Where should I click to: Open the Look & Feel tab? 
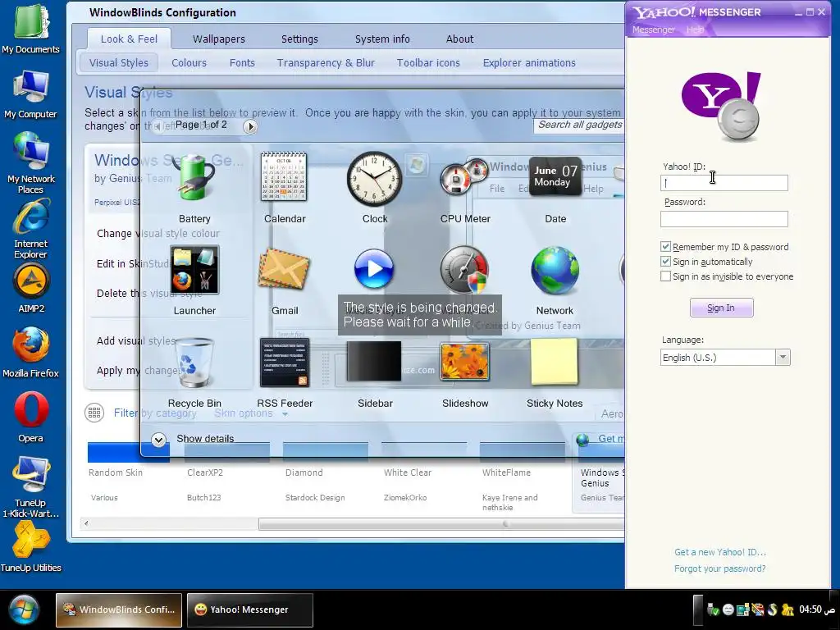pos(129,39)
